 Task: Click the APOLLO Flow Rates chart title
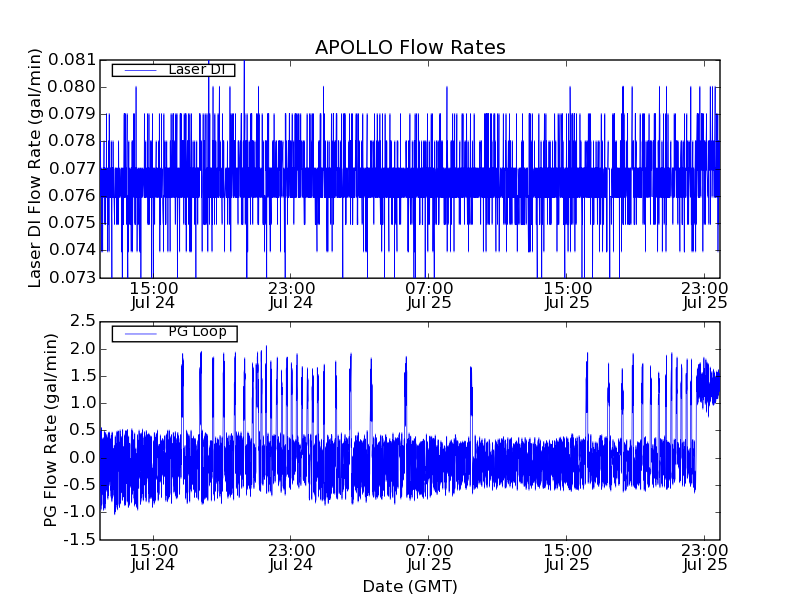tap(410, 48)
